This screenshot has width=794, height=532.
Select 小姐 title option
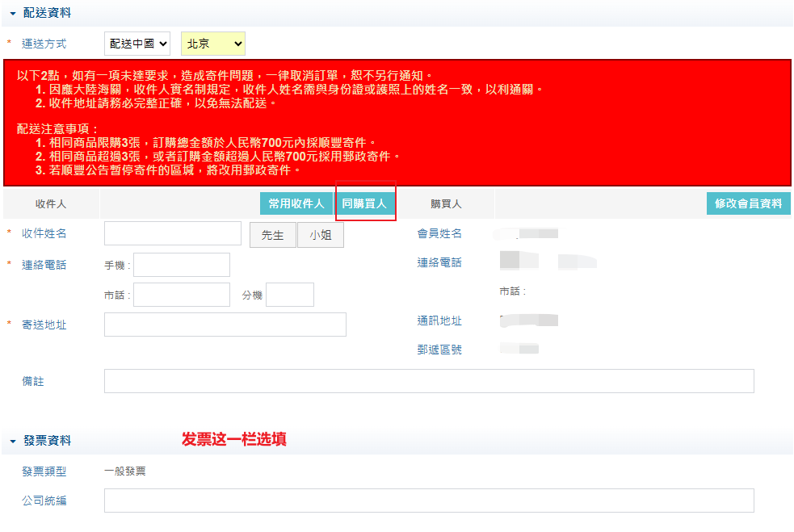point(321,236)
